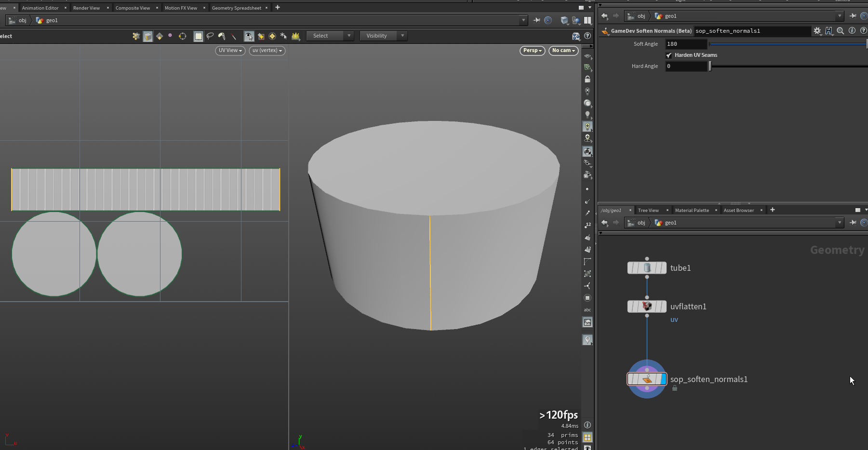The width and height of the screenshot is (868, 450).
Task: Click the Hard Angle slider handle
Action: 710,66
